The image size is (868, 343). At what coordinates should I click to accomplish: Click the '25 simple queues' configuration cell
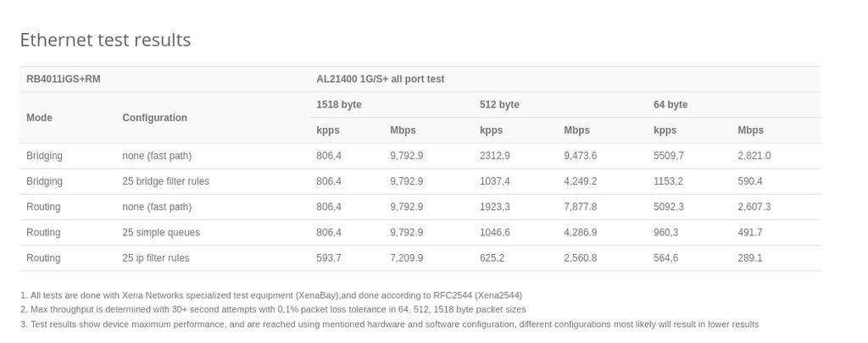tap(161, 232)
